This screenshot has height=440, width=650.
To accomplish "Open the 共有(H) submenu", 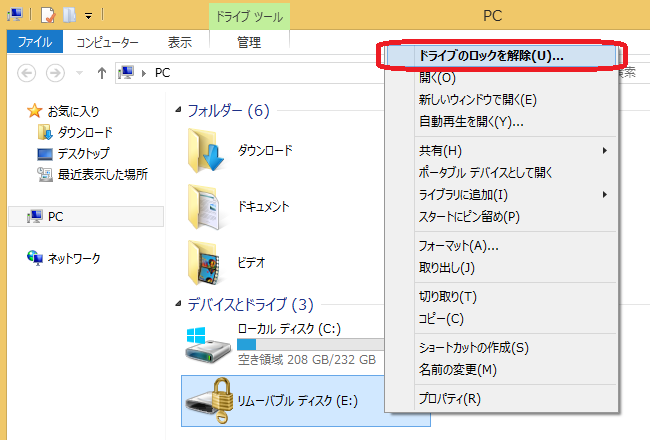I will [502, 151].
